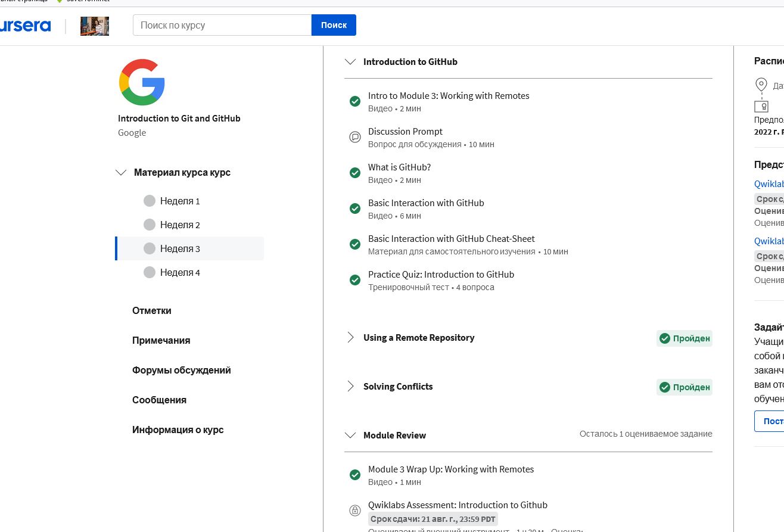Click the Discussion Prompt speech bubble icon
This screenshot has width=784, height=532.
(x=355, y=137)
